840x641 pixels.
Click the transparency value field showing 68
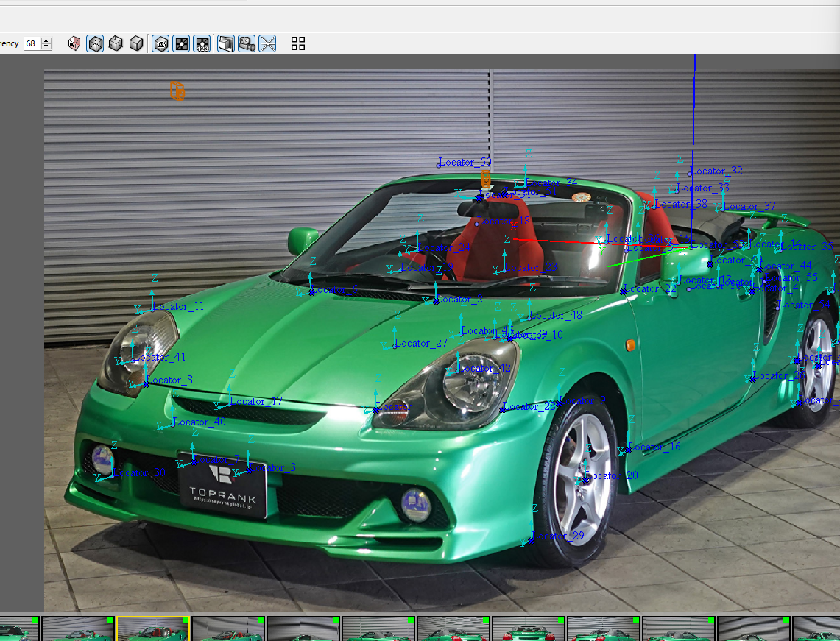pos(31,44)
